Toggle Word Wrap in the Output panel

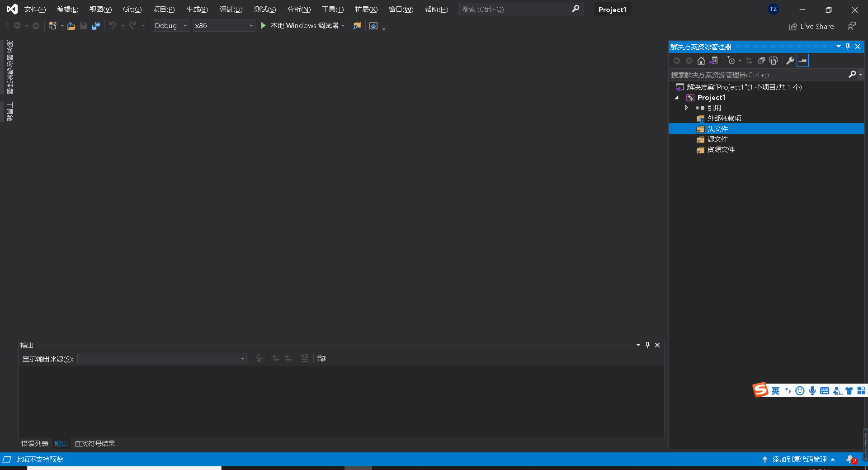(x=321, y=358)
